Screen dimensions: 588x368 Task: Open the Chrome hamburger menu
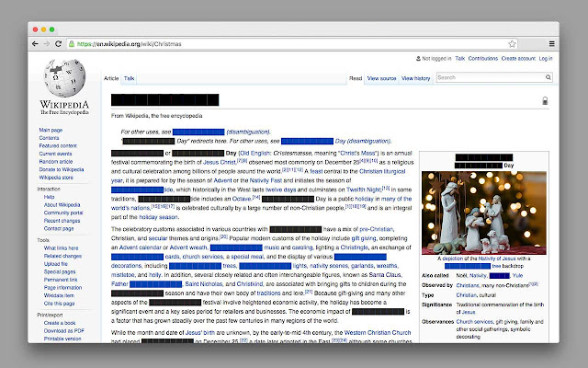coord(551,44)
